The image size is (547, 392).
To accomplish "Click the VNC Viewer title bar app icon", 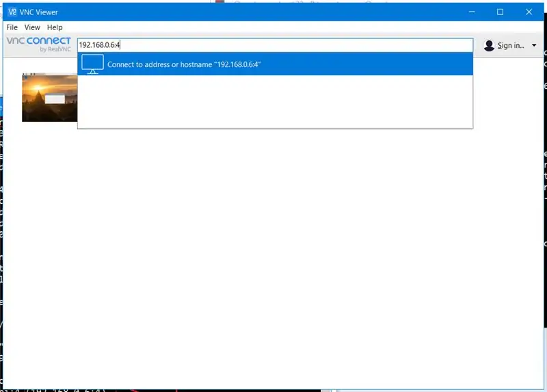I will click(x=12, y=12).
